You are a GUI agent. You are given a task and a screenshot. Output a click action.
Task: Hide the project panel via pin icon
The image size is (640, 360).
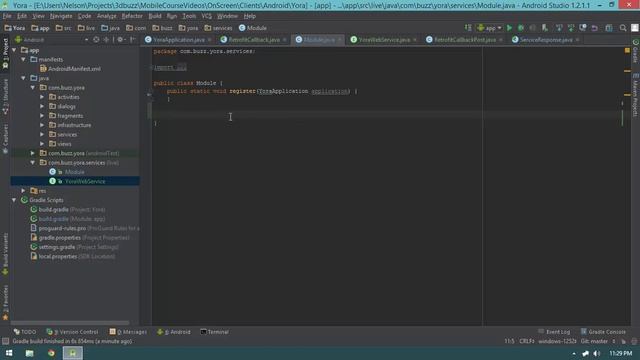point(133,40)
